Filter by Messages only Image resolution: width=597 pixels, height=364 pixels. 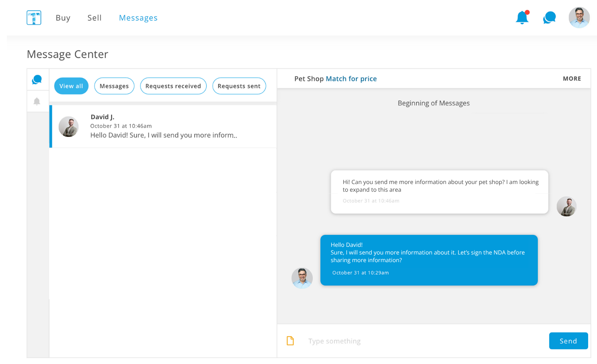coord(114,86)
